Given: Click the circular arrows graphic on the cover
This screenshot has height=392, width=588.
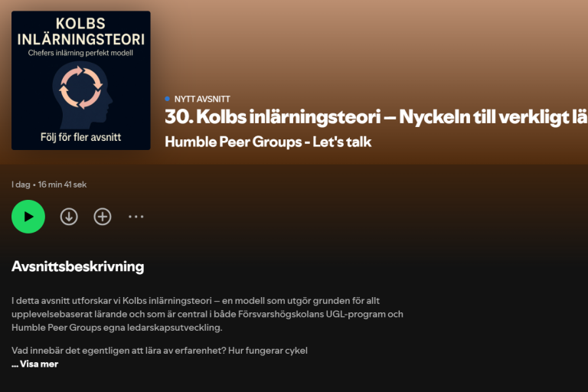Looking at the screenshot, I should point(80,87).
